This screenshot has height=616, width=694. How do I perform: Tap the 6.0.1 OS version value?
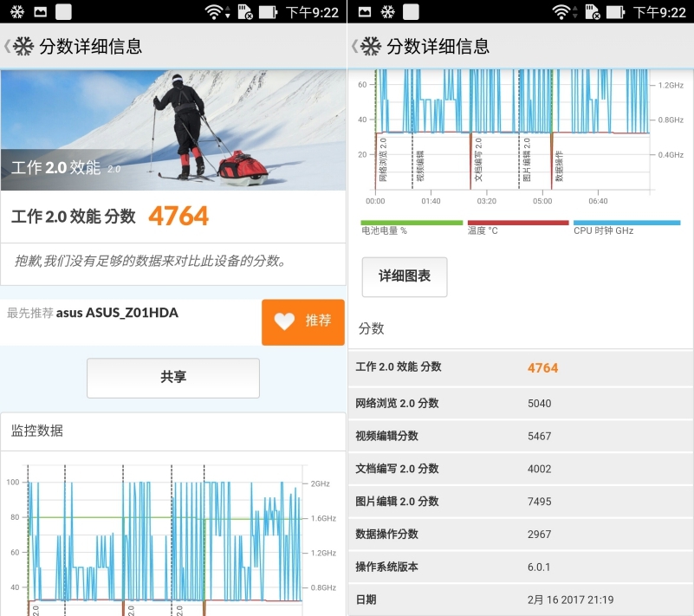click(539, 567)
